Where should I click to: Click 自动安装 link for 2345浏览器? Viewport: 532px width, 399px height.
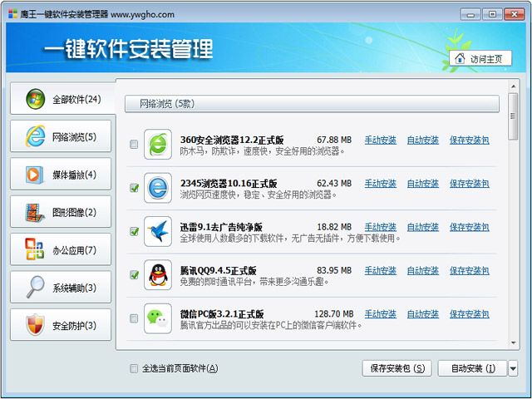coord(423,184)
